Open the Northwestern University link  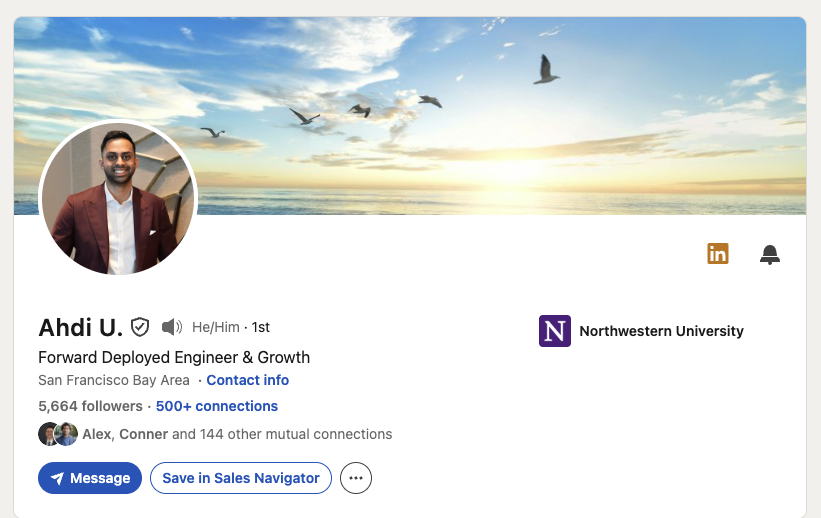tap(661, 331)
